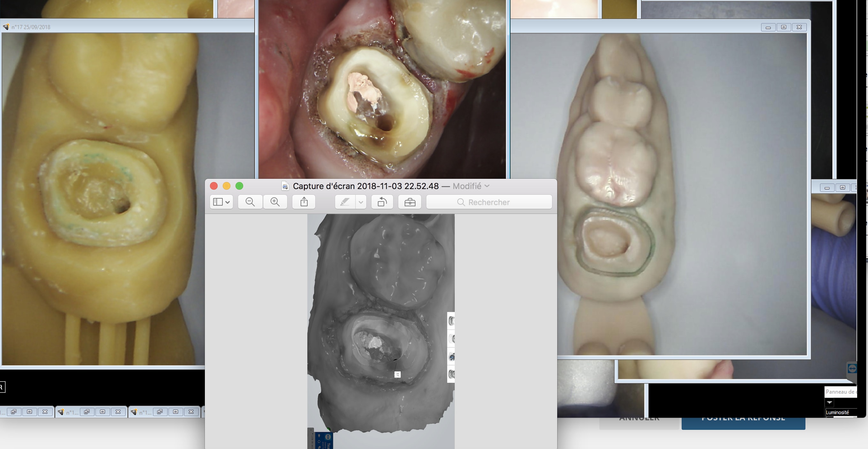This screenshot has height=449, width=868.
Task: Open the Modifié title dropdown chevron
Action: tap(487, 186)
